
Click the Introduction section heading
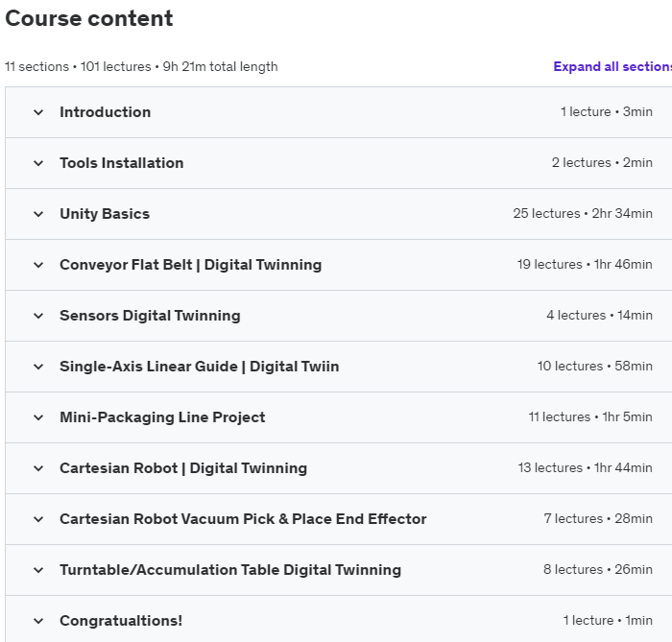pyautogui.click(x=105, y=112)
